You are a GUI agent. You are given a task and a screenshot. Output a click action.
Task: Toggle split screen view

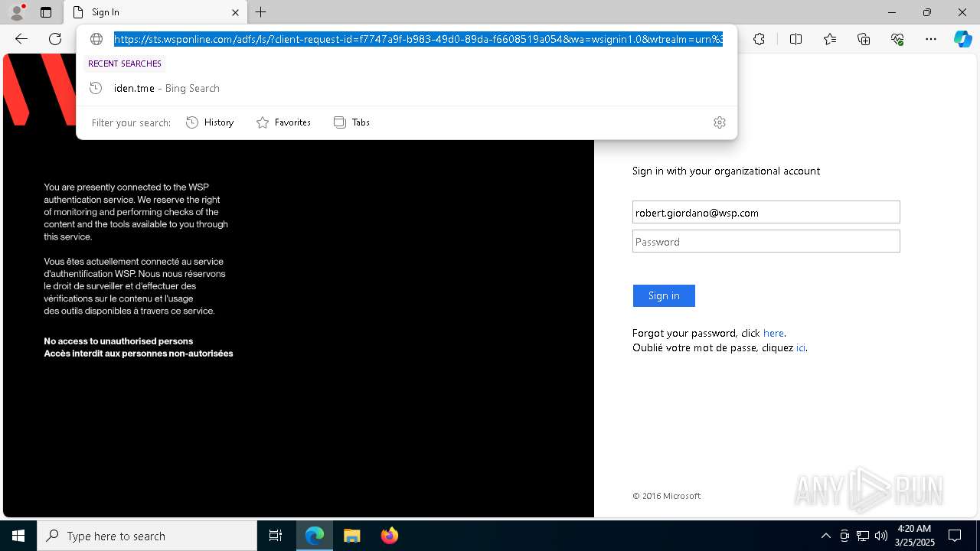(795, 39)
